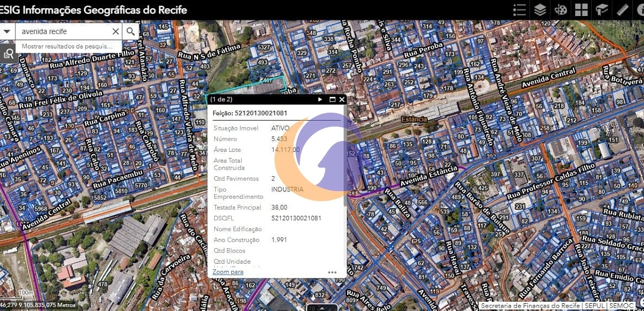Click the graduation cap icon
The width and height of the screenshot is (644, 311).
(602, 10)
